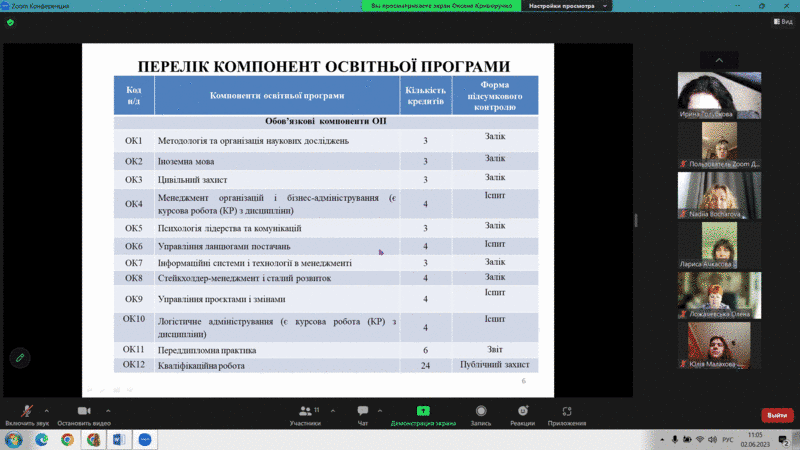Click table row OK12 Кваліфікаційна робота
Viewport: 800px width, 450px height.
pos(326,365)
